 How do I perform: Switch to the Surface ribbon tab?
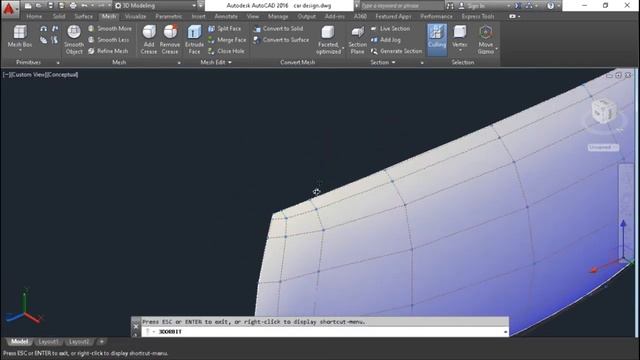pos(83,16)
